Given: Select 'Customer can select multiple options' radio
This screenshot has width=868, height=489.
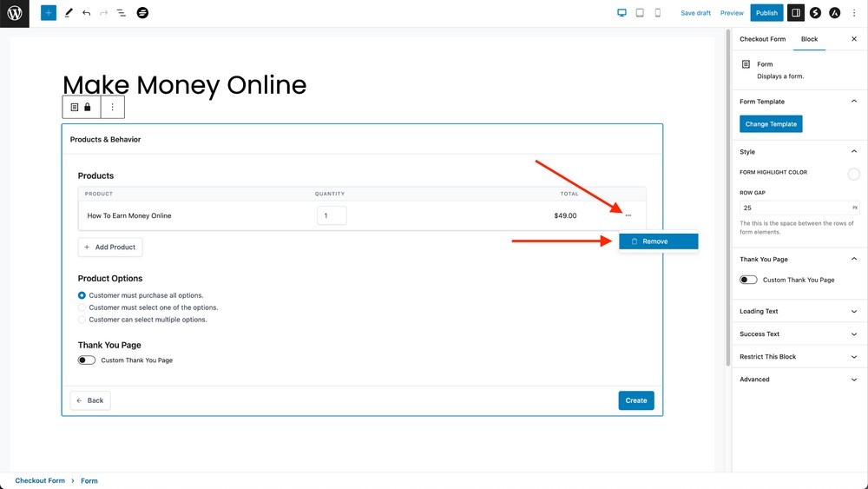Looking at the screenshot, I should (82, 320).
